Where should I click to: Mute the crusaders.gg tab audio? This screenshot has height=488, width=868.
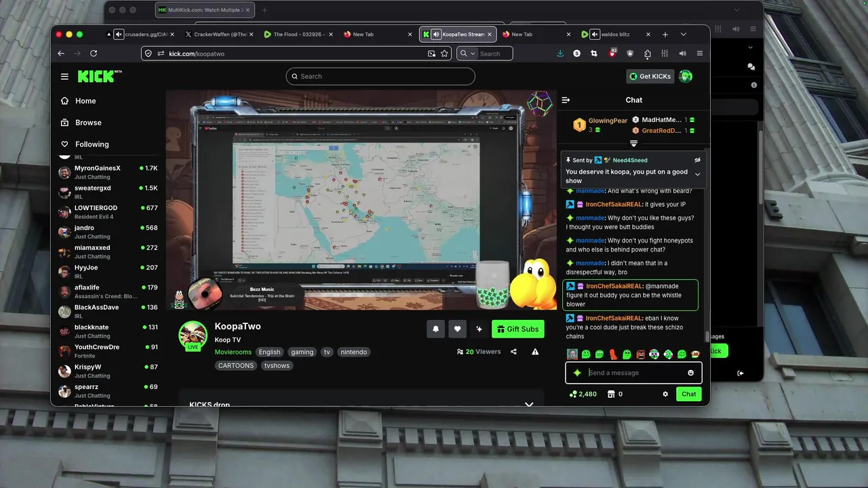pyautogui.click(x=119, y=35)
